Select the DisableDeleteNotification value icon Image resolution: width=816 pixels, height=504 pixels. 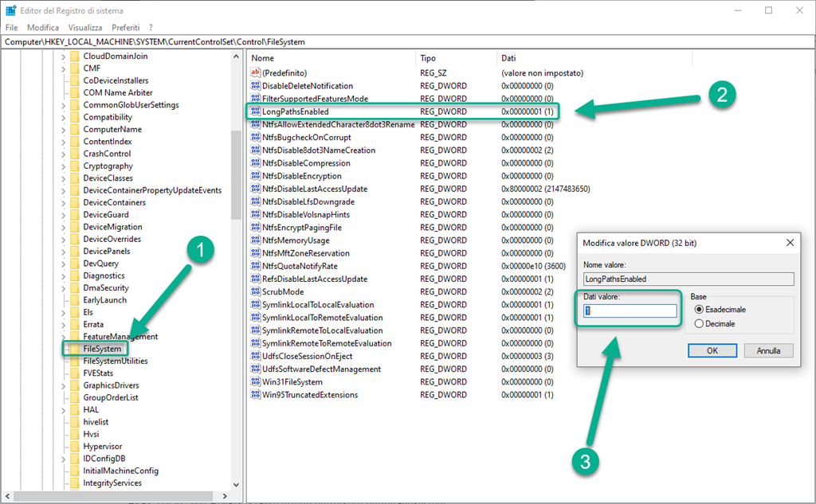point(256,86)
